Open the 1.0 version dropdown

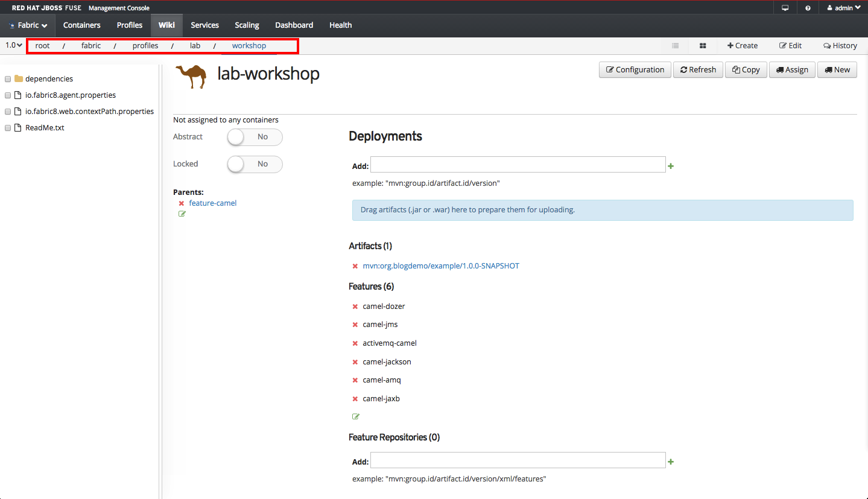tap(13, 45)
